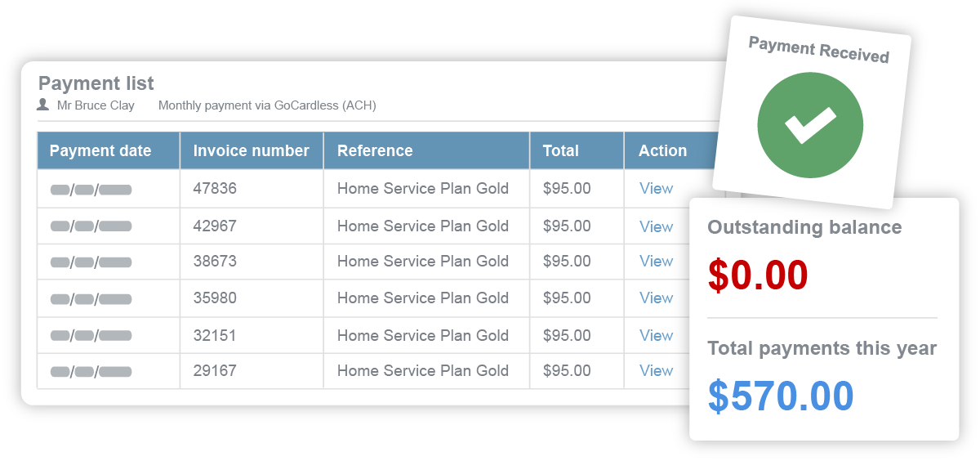View invoice 47836 payment details
The width and height of the screenshot is (980, 461).
click(656, 189)
